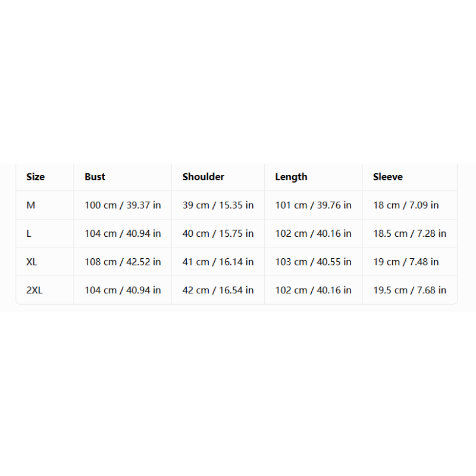Screen dimensions: 476x476
Task: Click the 18 cm / 7.09 in sleeve cell
Action: pyautogui.click(x=406, y=205)
